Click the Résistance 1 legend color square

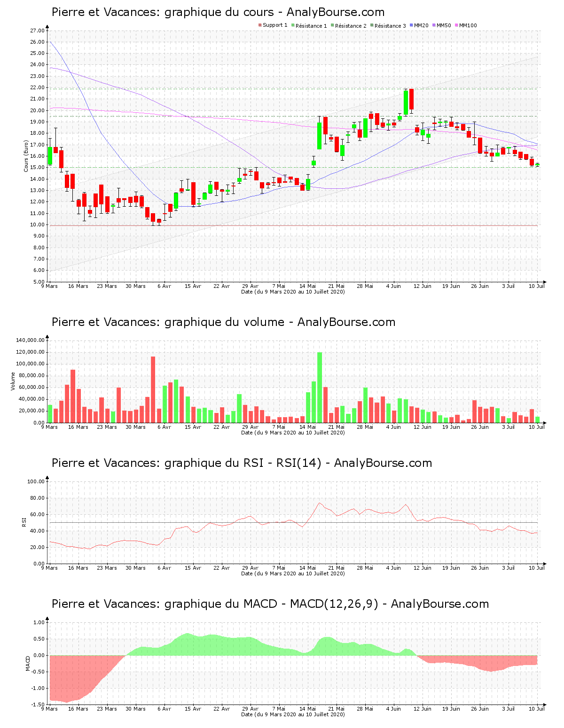tap(293, 25)
